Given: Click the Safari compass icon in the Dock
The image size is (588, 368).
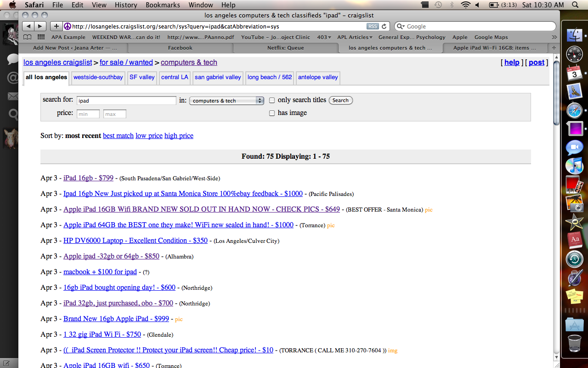Looking at the screenshot, I should [574, 110].
